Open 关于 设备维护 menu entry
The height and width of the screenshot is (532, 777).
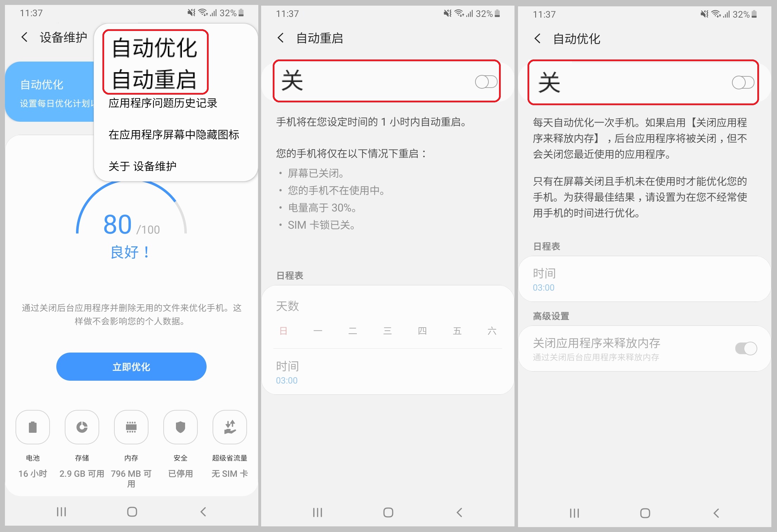143,166
